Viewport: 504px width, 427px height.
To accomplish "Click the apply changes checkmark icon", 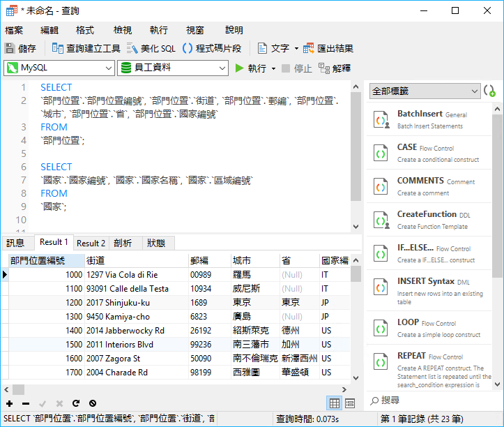I will (43, 403).
